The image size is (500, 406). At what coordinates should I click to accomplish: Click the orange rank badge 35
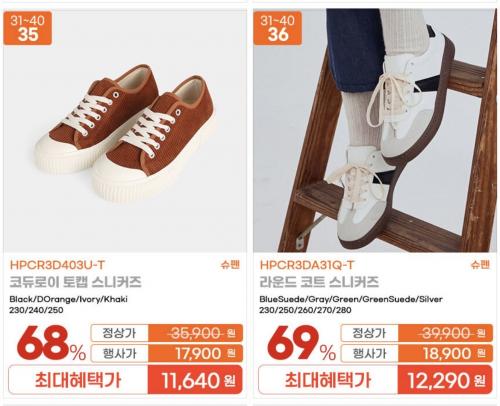click(28, 28)
